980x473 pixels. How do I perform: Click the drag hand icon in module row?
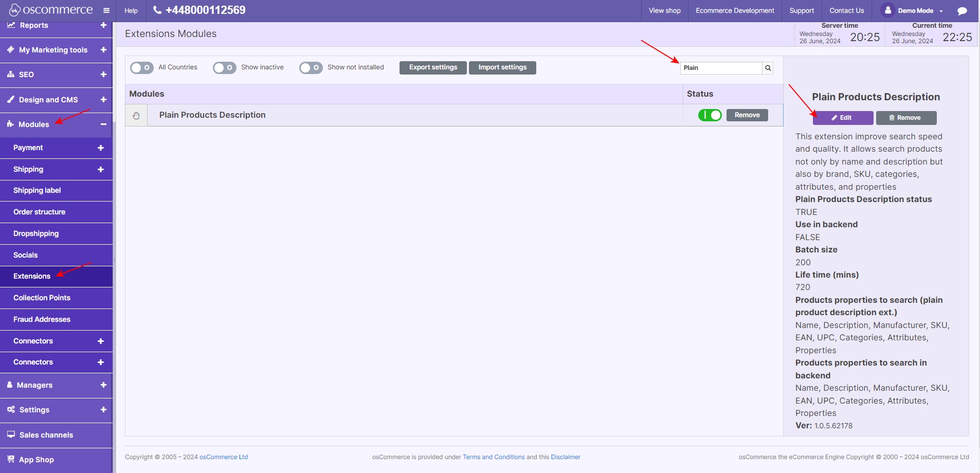(136, 116)
